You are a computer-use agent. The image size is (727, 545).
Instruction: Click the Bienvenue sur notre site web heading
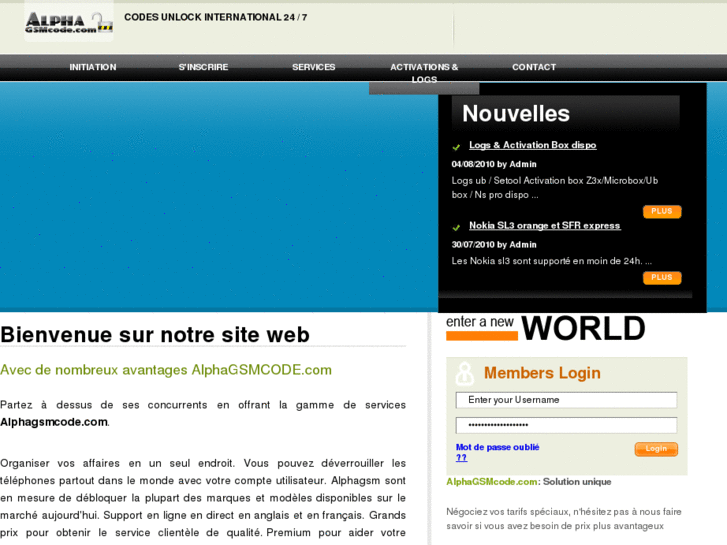click(155, 335)
